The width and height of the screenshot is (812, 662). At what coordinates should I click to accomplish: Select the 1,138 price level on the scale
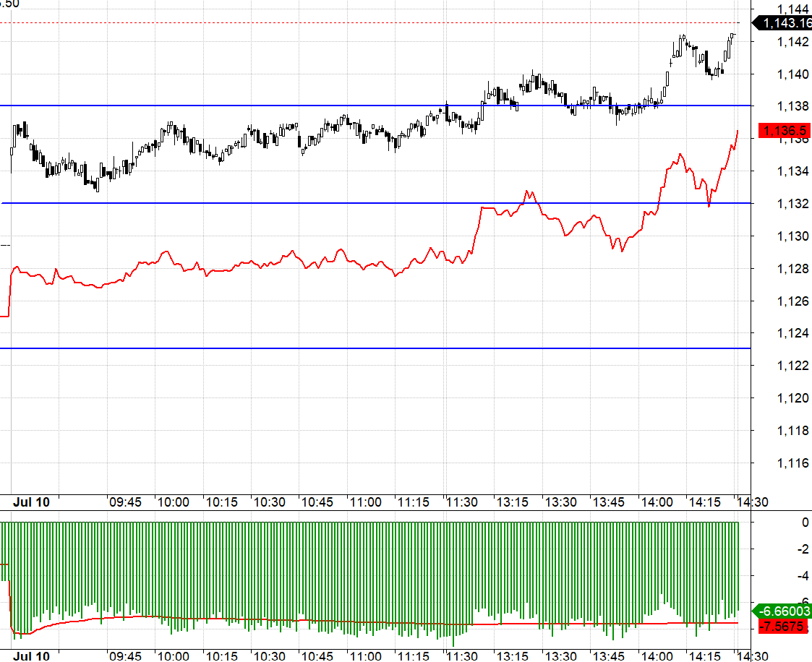[792, 106]
